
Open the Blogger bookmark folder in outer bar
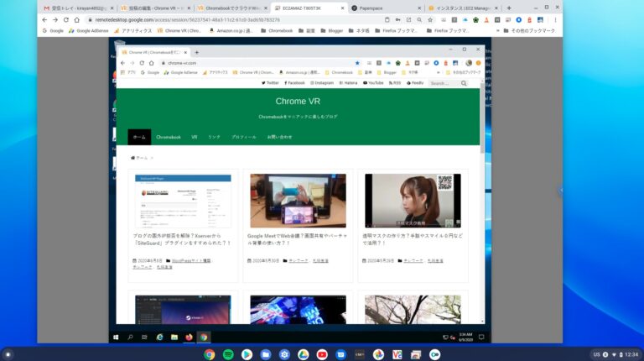click(x=332, y=31)
